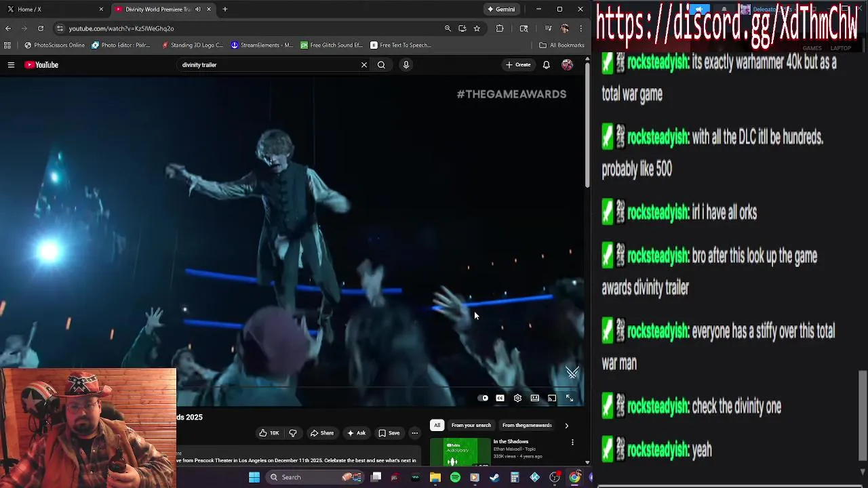Image resolution: width=868 pixels, height=488 pixels.
Task: Click the Windows taskbar Search box
Action: (x=315, y=477)
